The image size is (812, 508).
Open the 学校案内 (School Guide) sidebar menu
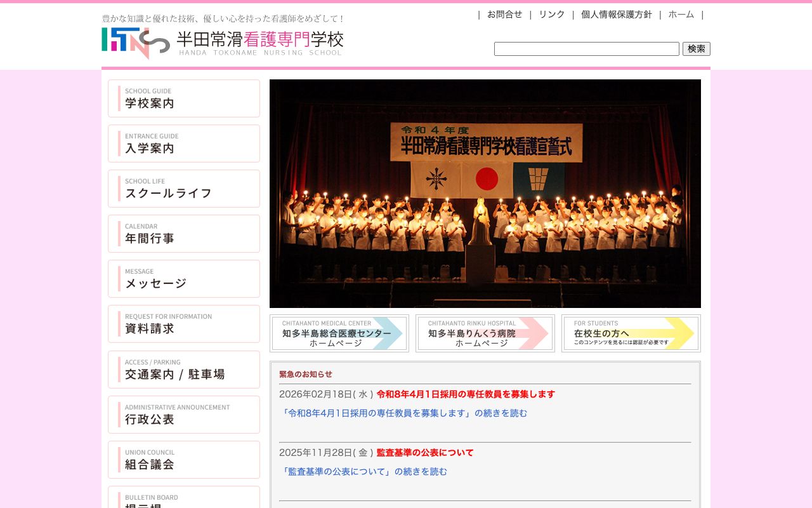184,98
